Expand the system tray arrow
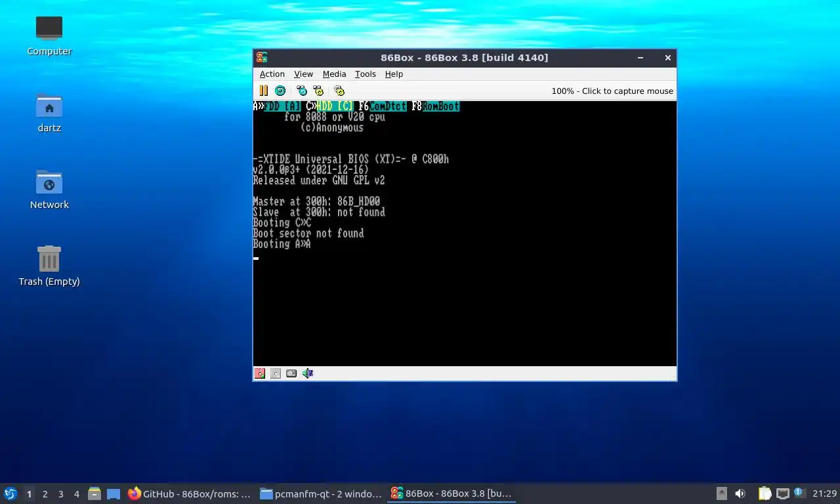 pos(721,493)
